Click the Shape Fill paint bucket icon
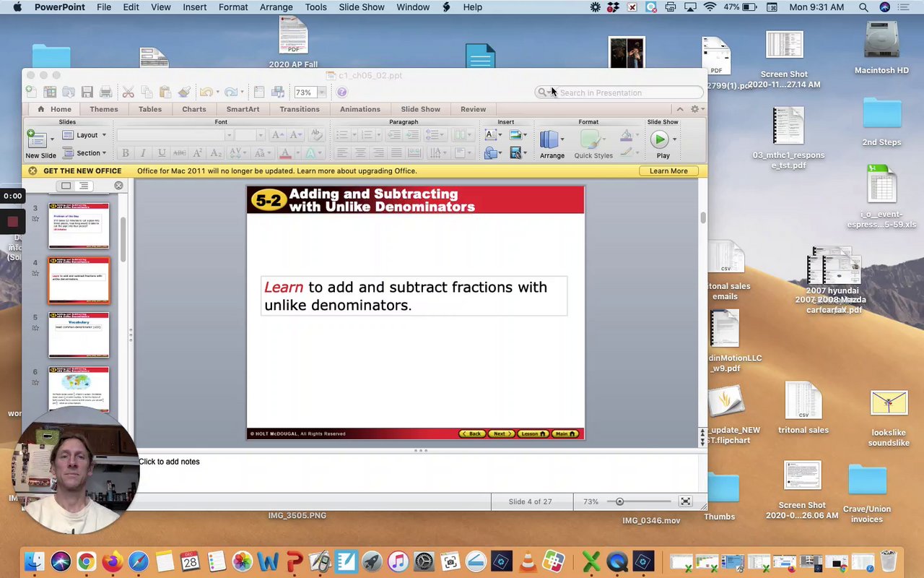924x578 pixels. coord(626,135)
